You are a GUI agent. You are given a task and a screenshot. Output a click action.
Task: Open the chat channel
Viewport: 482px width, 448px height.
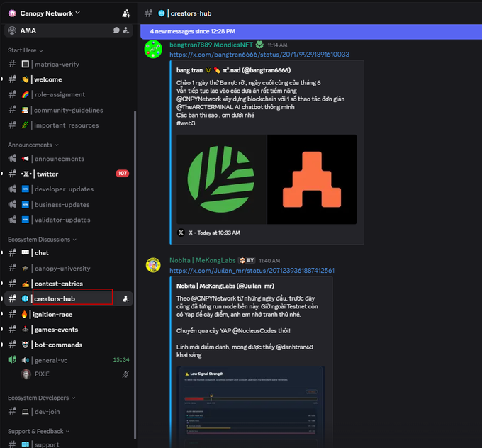(68, 253)
